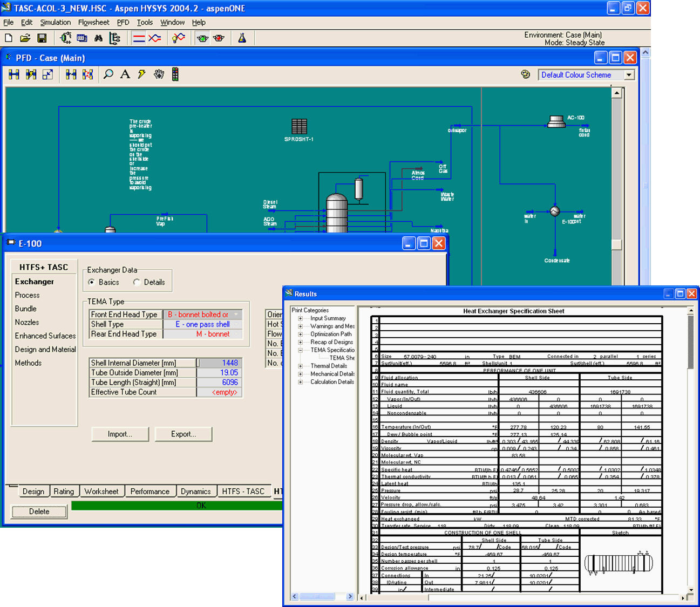The height and width of the screenshot is (607, 700).
Task: Click the Steady State mode icon
Action: (139, 38)
